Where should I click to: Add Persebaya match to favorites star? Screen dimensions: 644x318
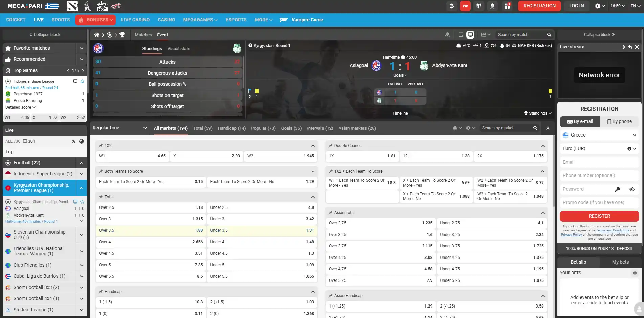click(82, 81)
